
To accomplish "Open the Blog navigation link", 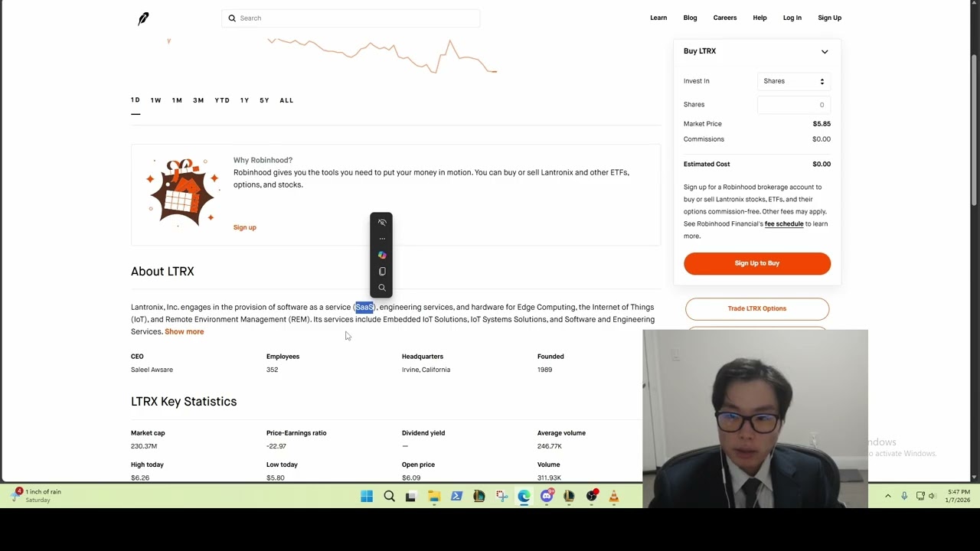I will (x=690, y=18).
